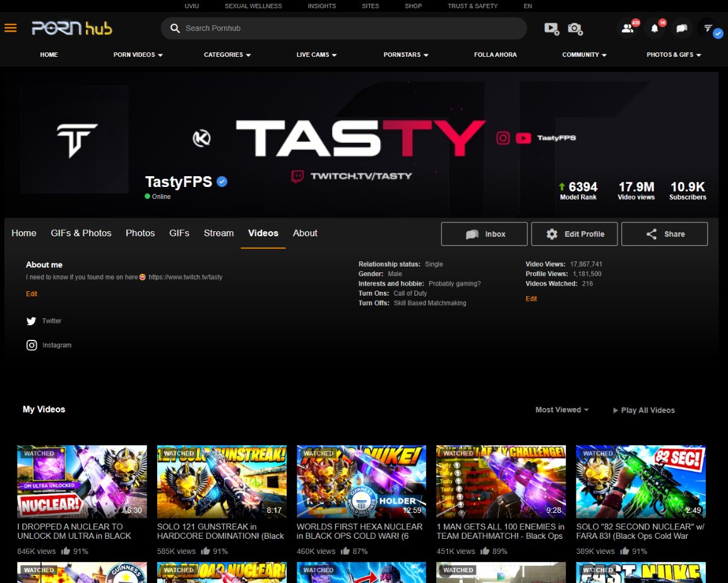Click the Inbox button
This screenshot has height=583, width=728.
pyautogui.click(x=484, y=234)
